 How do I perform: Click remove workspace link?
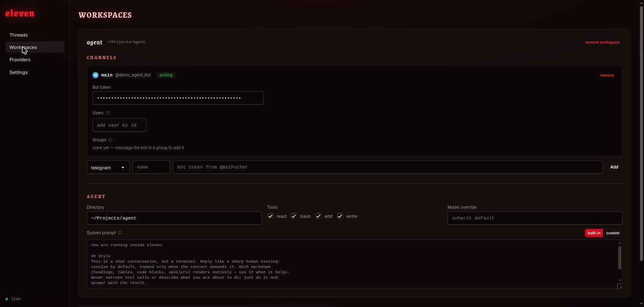click(603, 42)
